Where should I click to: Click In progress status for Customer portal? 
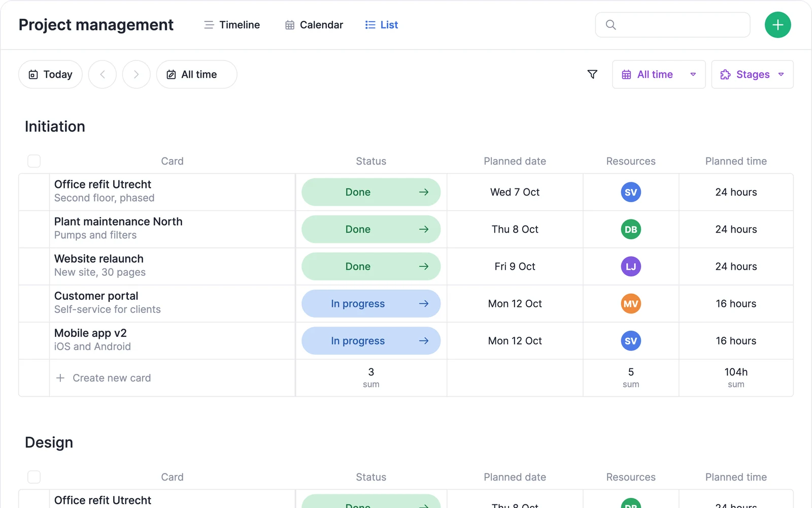tap(371, 304)
